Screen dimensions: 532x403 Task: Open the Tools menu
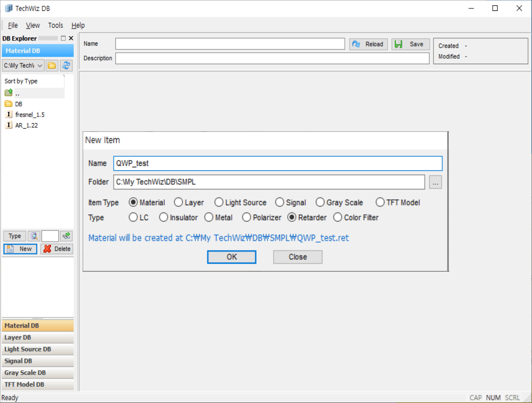tap(55, 25)
